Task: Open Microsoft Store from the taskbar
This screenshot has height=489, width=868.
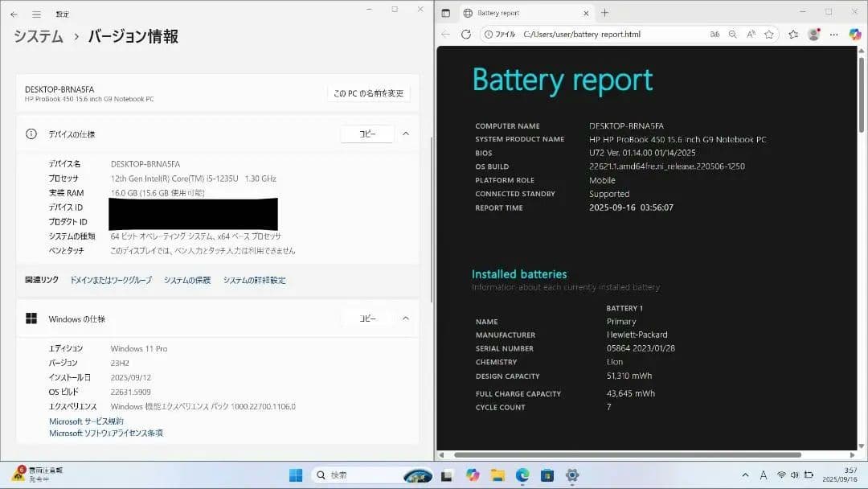Action: tap(549, 475)
